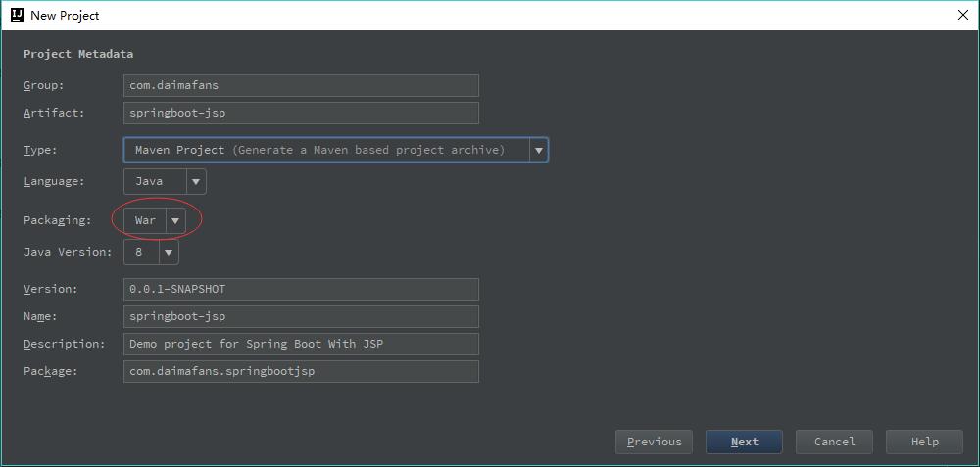980x467 pixels.
Task: Expand the Java Version dropdown arrow
Action: tap(169, 252)
